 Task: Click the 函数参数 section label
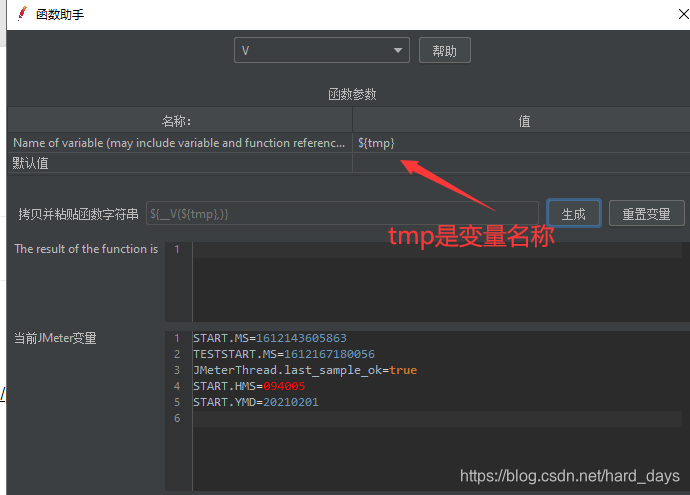[352, 94]
